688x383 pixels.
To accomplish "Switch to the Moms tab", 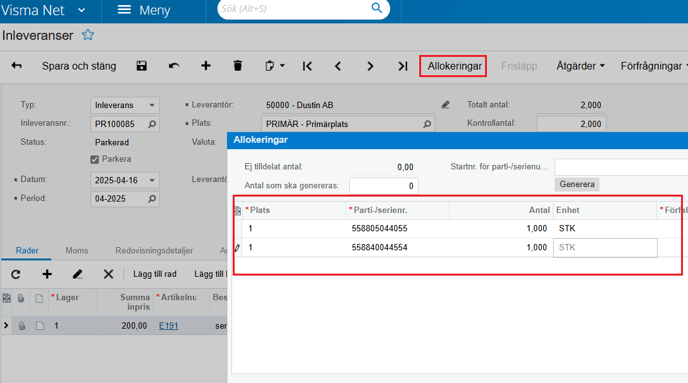I will 77,251.
